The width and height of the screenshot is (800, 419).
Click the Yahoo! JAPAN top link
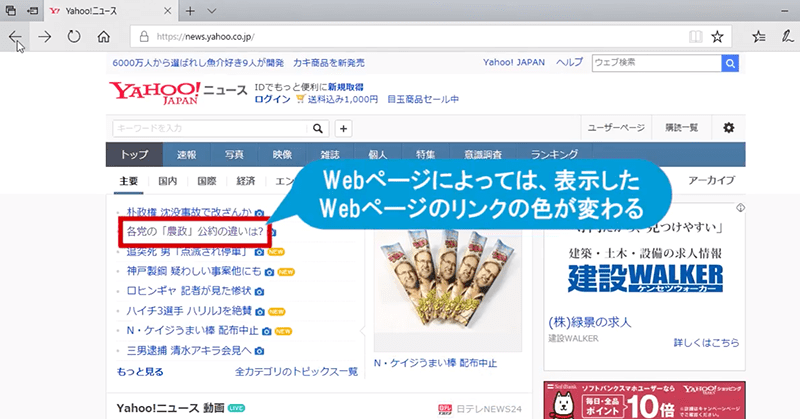[x=514, y=62]
